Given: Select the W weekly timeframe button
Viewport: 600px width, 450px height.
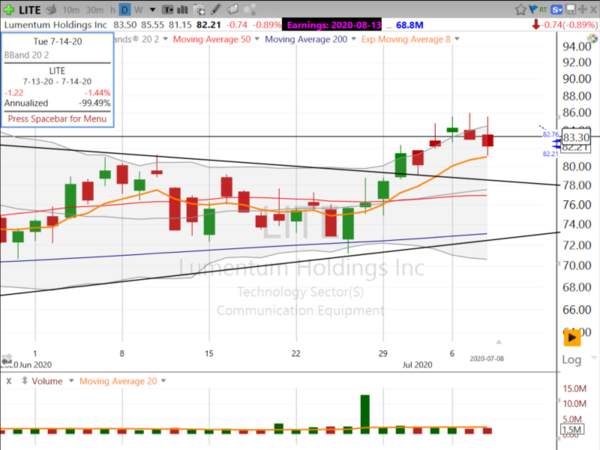Looking at the screenshot, I should 139,7.
